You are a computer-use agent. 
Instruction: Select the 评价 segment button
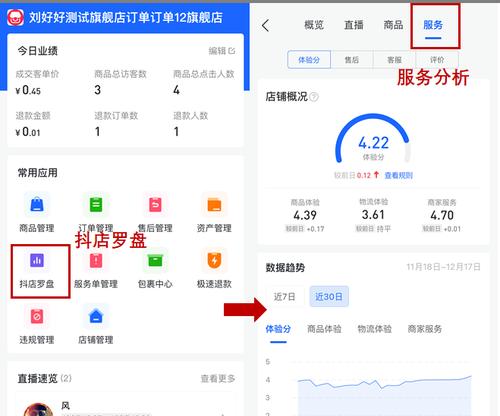437,60
